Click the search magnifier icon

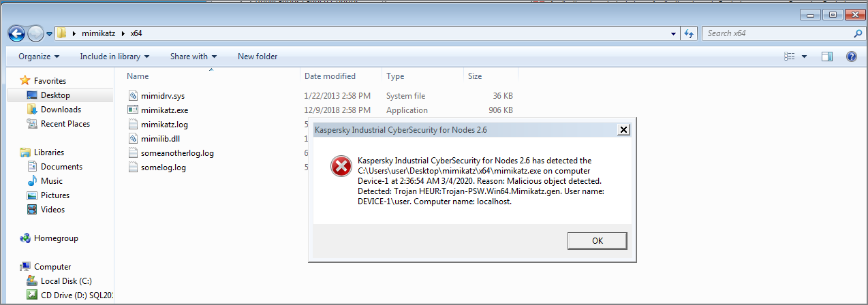pyautogui.click(x=858, y=33)
